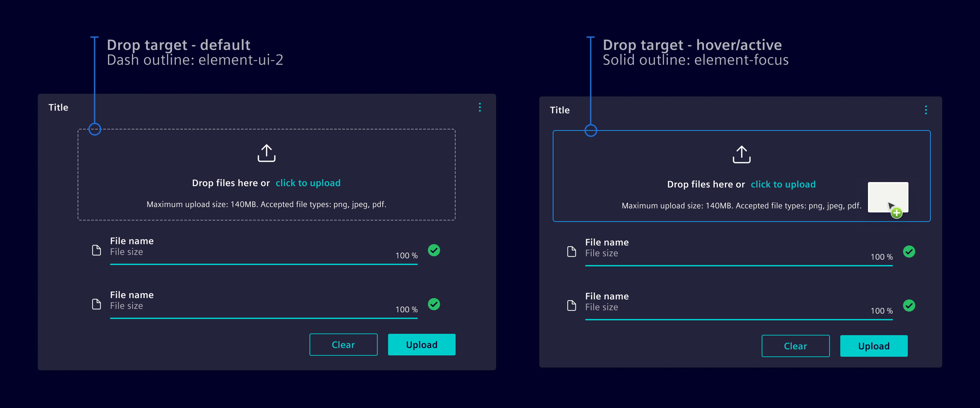Image resolution: width=980 pixels, height=408 pixels.
Task: Click the Upload button in the hover/active card
Action: tap(873, 346)
